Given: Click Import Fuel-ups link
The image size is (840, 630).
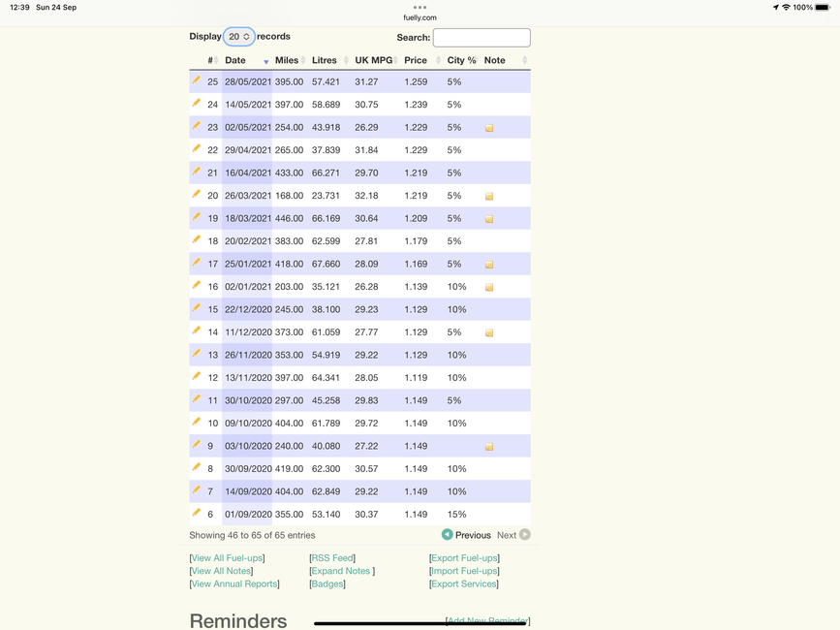Looking at the screenshot, I should pyautogui.click(x=464, y=571).
